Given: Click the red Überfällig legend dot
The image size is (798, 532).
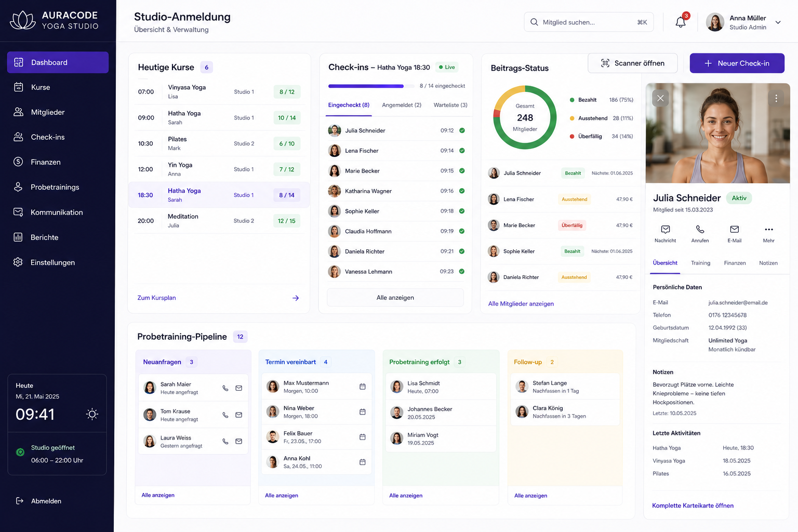Looking at the screenshot, I should click(572, 136).
